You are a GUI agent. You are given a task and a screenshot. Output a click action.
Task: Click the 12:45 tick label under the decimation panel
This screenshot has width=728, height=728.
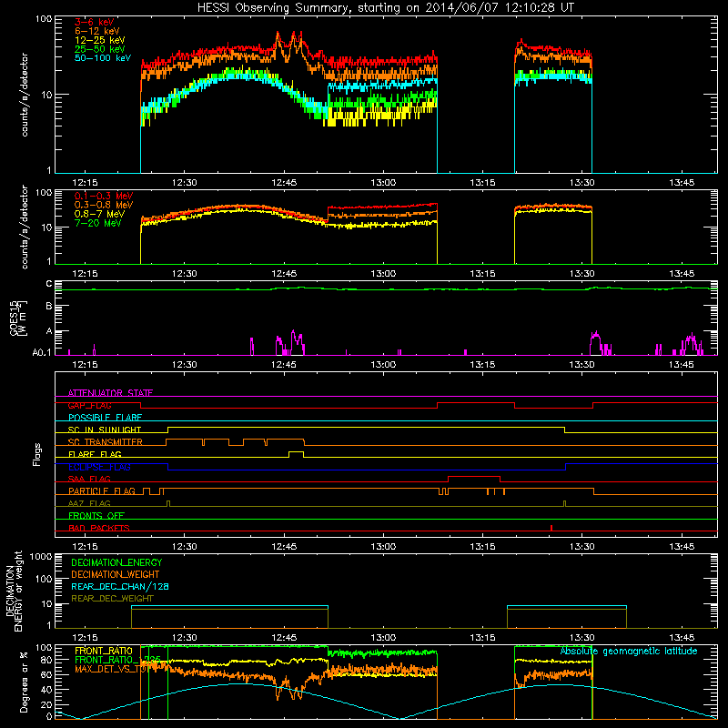(x=284, y=638)
